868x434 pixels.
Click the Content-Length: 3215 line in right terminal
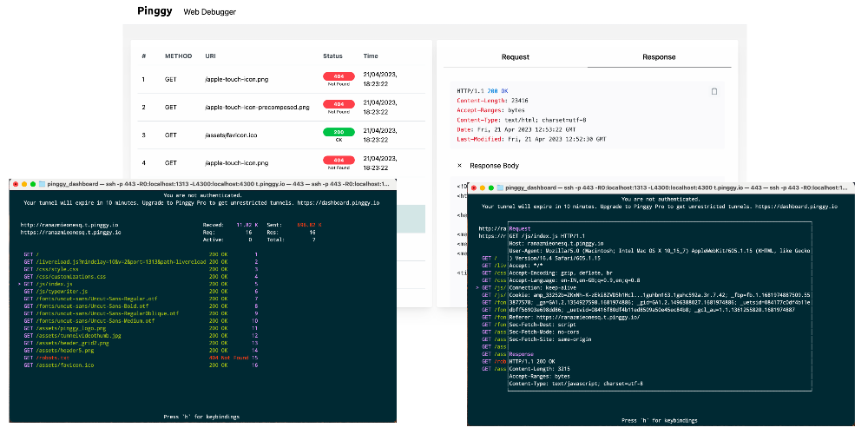[x=539, y=369]
